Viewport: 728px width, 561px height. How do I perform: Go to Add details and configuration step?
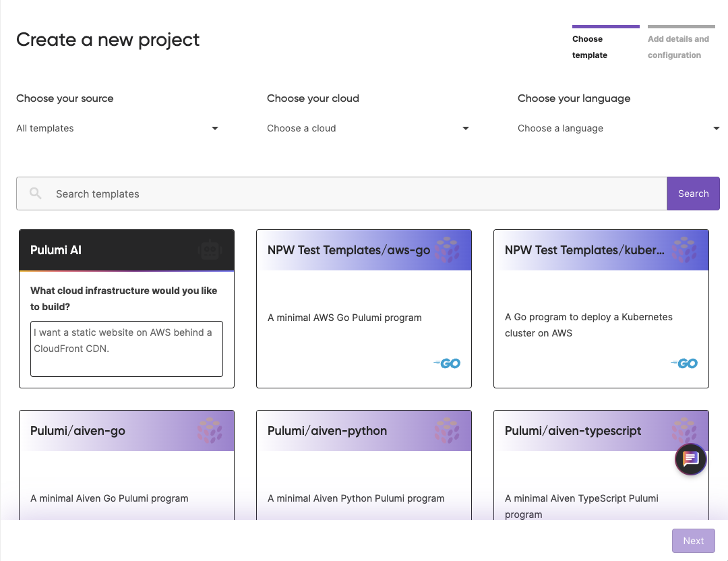678,47
